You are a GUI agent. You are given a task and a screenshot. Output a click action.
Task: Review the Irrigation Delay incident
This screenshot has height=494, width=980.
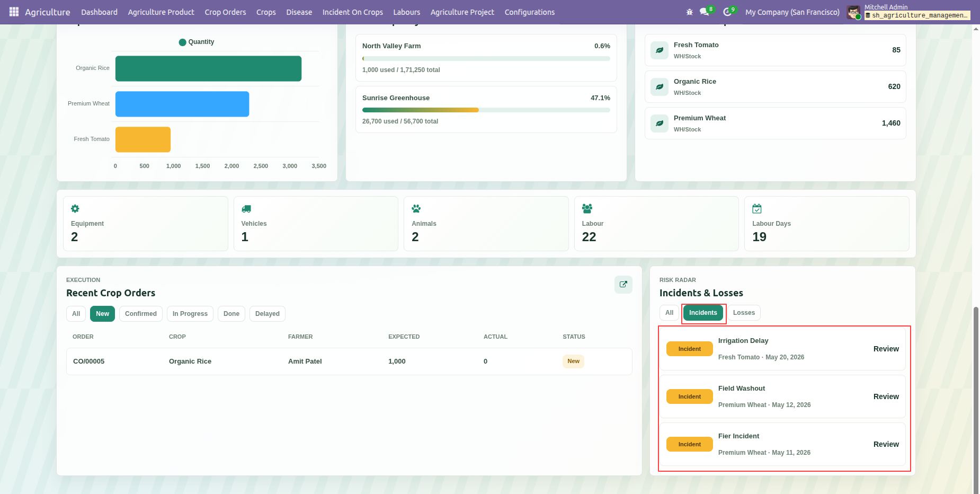(x=886, y=349)
